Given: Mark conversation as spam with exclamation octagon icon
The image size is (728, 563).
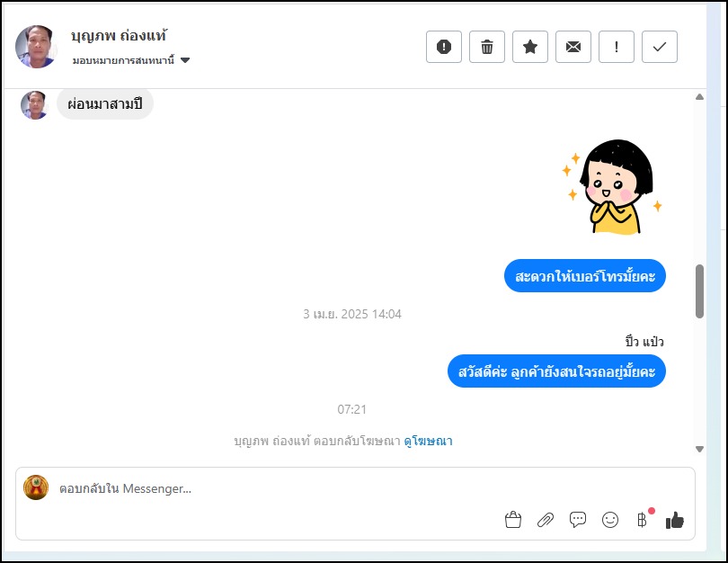Looking at the screenshot, I should click(x=444, y=47).
